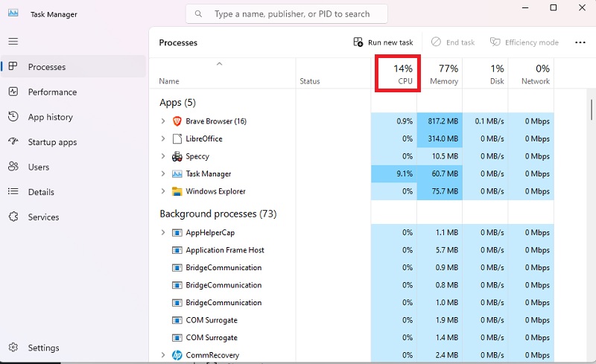Open the three-dot more options menu
596x364 pixels.
click(x=580, y=42)
